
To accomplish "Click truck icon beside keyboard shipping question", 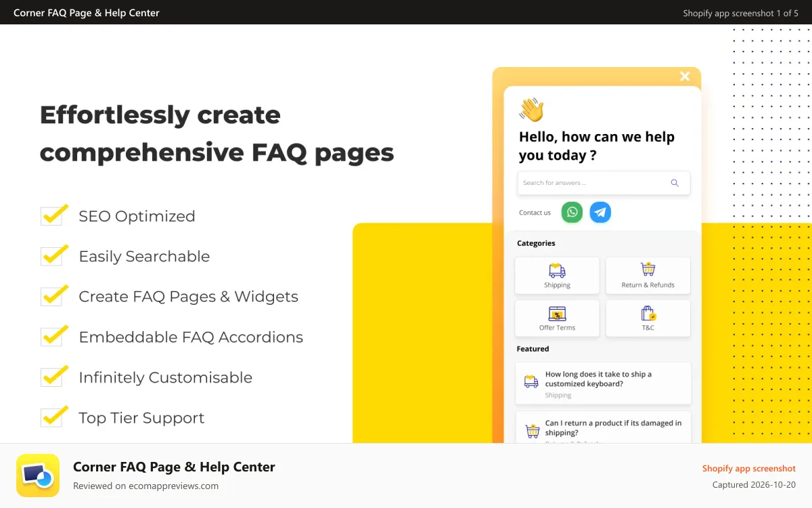I will (x=531, y=382).
